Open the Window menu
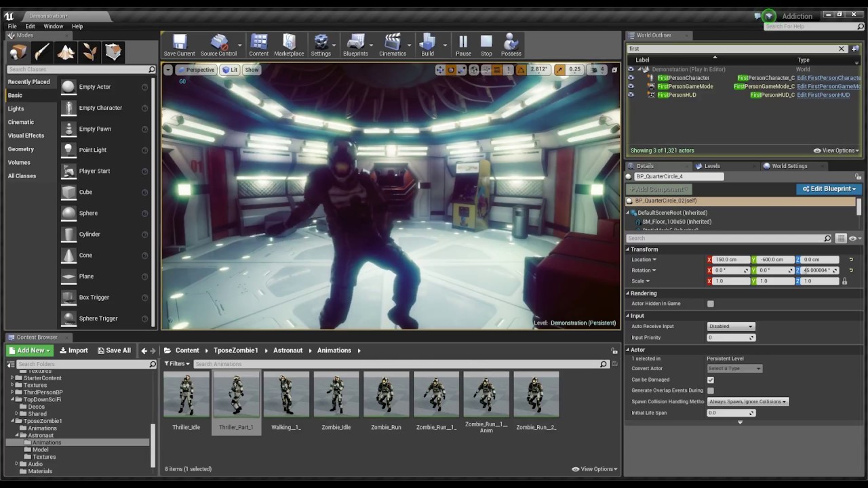Screen dimensions: 868x488 pos(54,26)
